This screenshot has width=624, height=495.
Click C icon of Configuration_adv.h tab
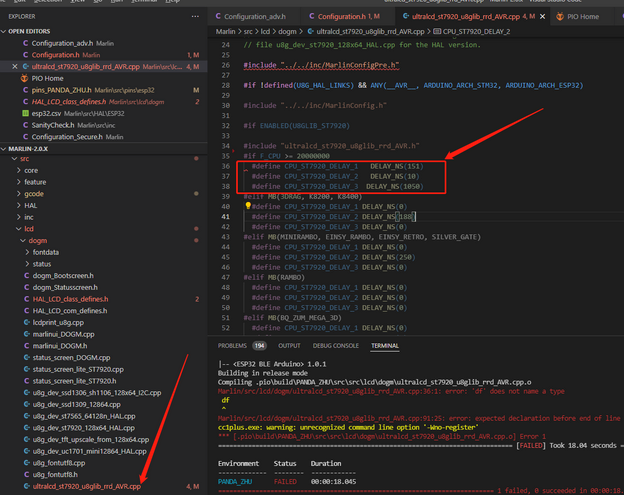218,16
